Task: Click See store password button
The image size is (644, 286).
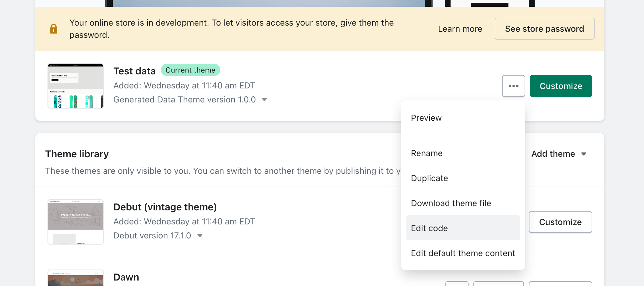Action: tap(544, 29)
